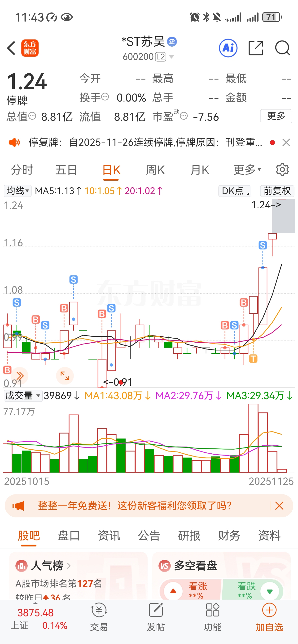Open chart settings gear icon
298x644 pixels.
pyautogui.click(x=282, y=170)
